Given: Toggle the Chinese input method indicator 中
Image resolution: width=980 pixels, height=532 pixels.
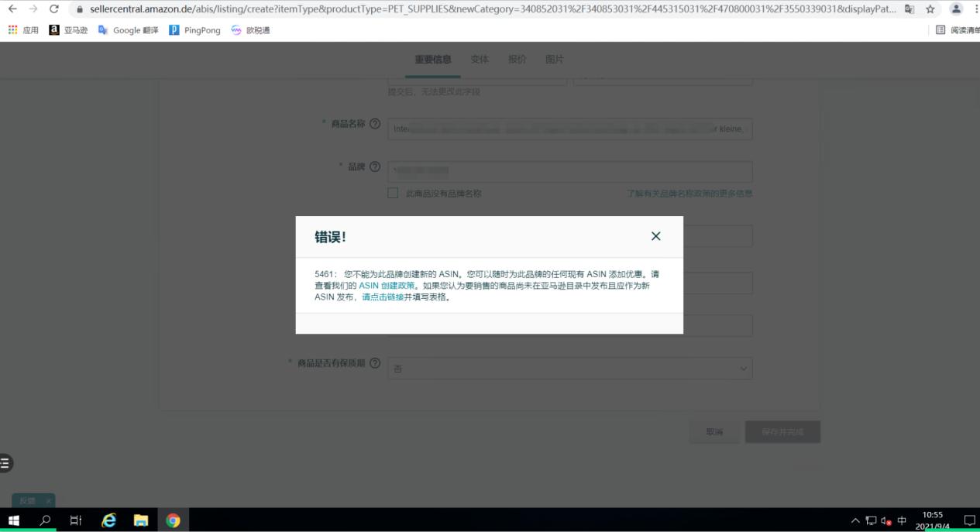Looking at the screenshot, I should 902,520.
